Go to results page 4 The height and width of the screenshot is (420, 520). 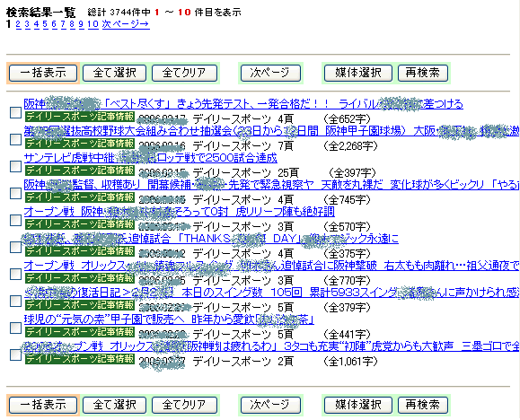[x=36, y=24]
